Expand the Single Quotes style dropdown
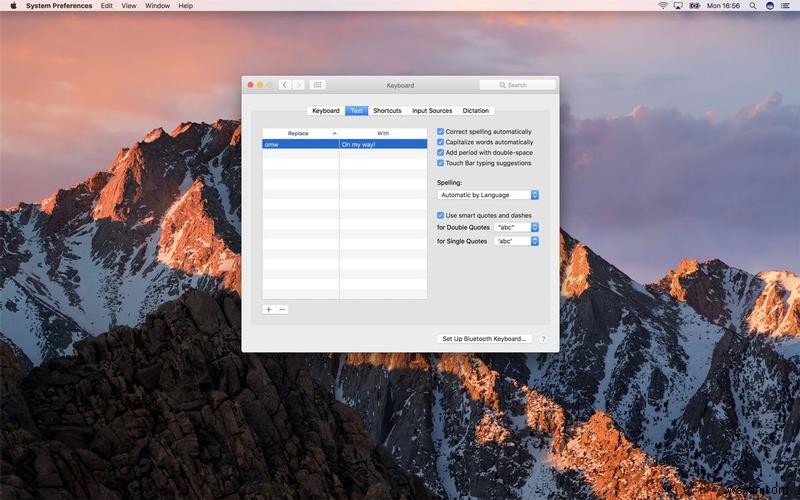This screenshot has width=800, height=500. [517, 241]
